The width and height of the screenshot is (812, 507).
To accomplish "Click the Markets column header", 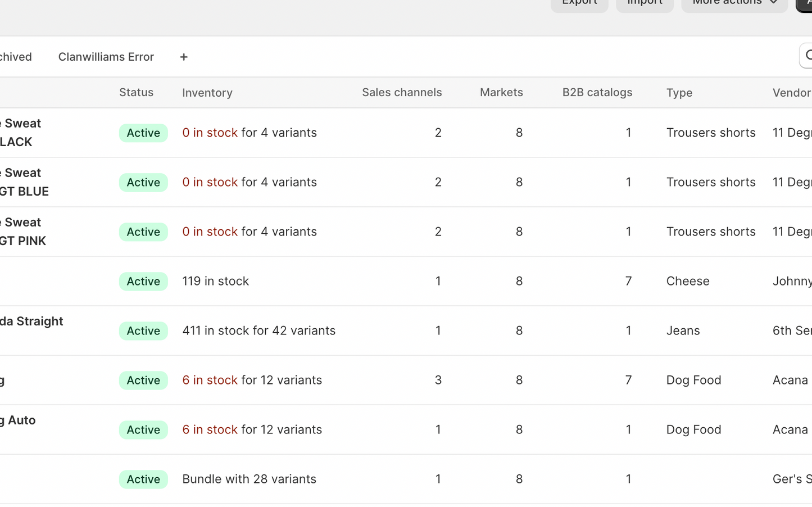I will click(x=501, y=92).
